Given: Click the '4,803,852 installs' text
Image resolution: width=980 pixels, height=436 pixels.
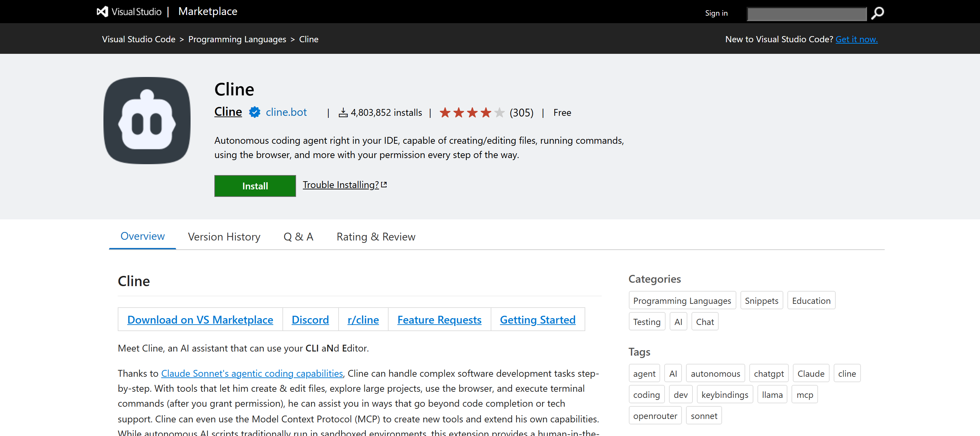Looking at the screenshot, I should (x=386, y=113).
